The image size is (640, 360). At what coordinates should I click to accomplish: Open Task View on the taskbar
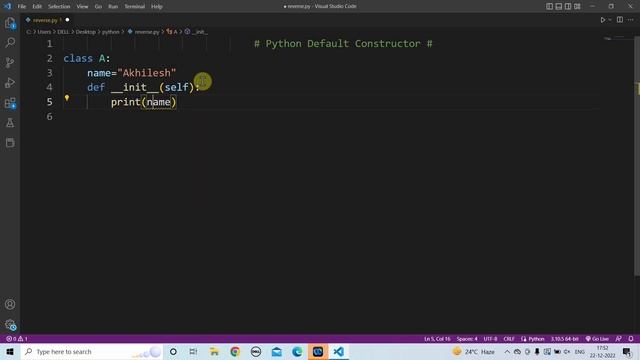pos(193,351)
